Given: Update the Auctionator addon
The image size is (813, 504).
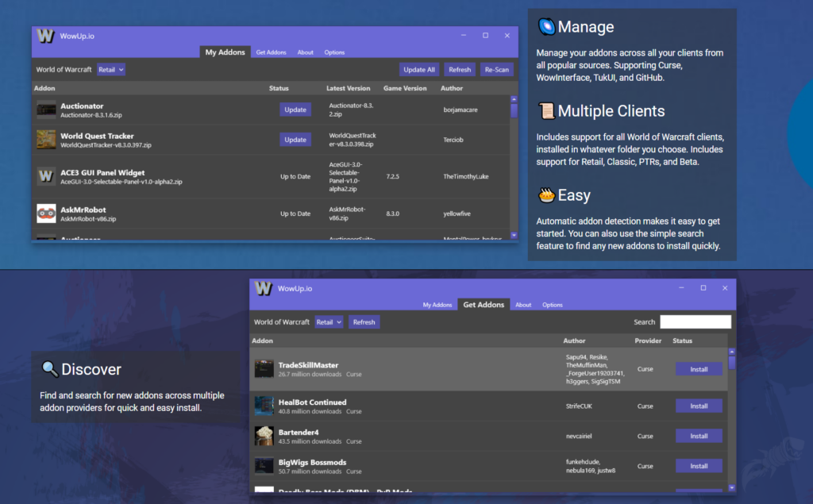Looking at the screenshot, I should click(x=295, y=110).
